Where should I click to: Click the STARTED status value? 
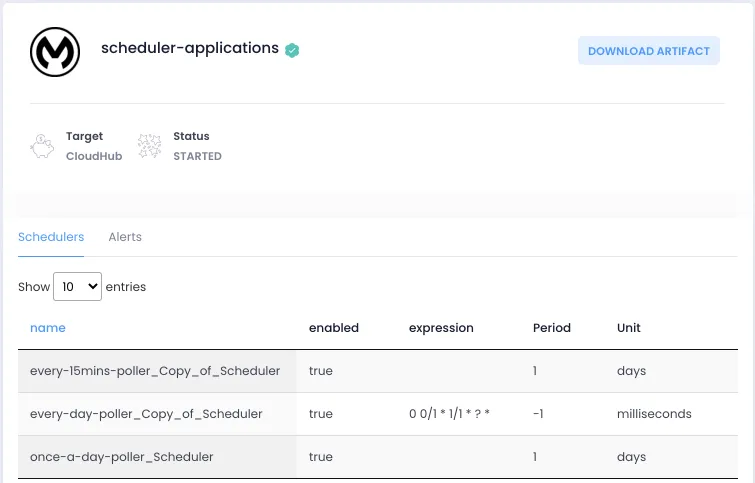(x=197, y=157)
